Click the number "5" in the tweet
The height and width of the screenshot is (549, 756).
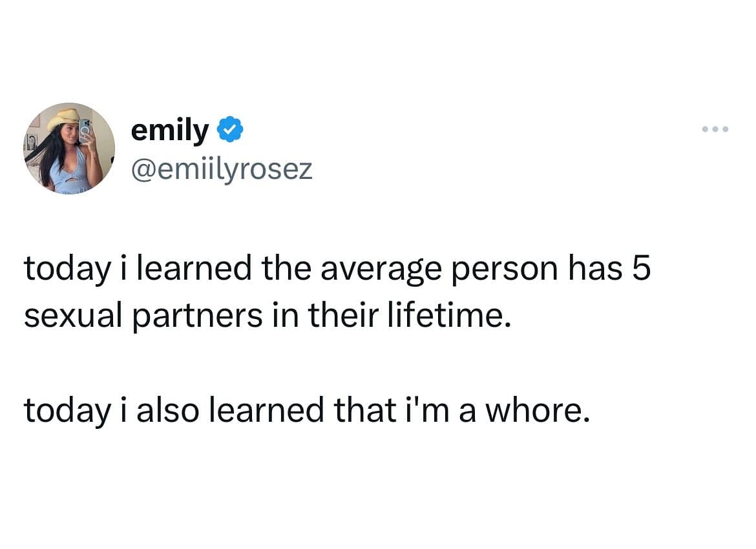[x=639, y=269]
